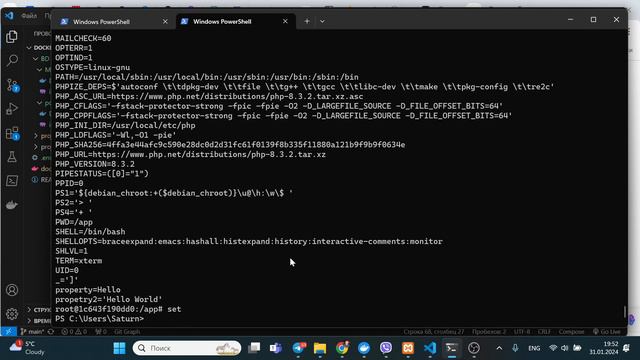Screen dimensions: 640x360
Task: Open Microsoft Teams from taskbar
Action: pos(276,348)
